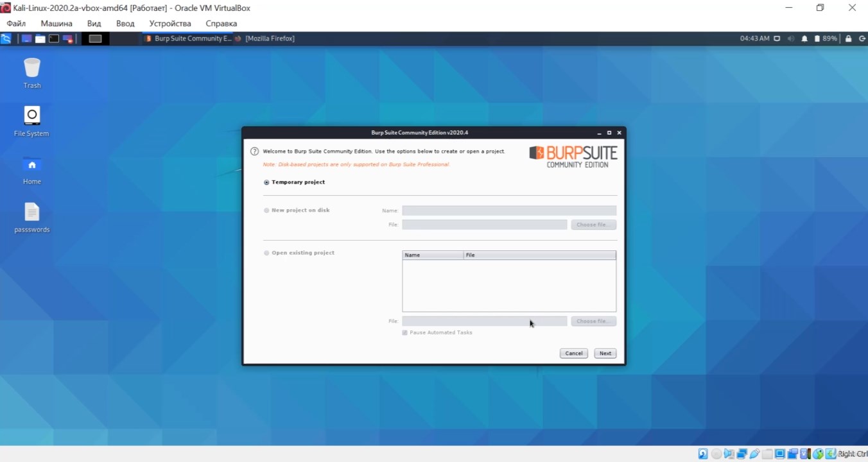Viewport: 868px width, 462px height.
Task: Click VirtualBox audio status icon
Action: point(729,454)
